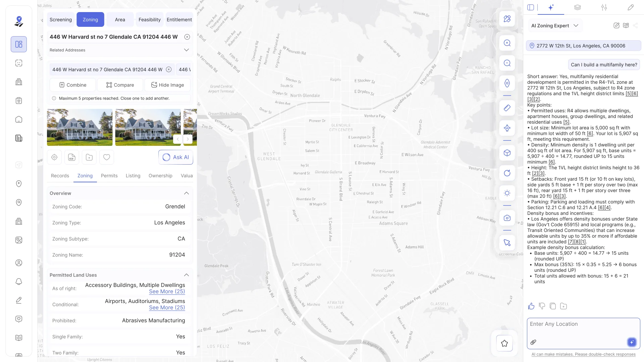Click the Hide Image button
644x362 pixels.
(x=167, y=85)
